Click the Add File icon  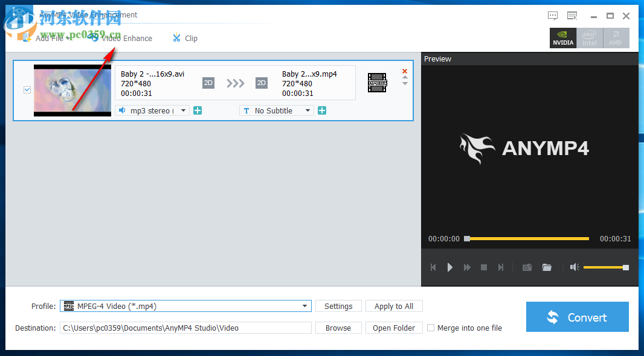tap(27, 37)
